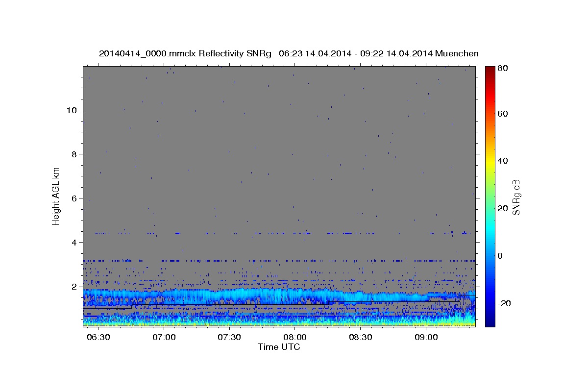Click the 06:30 time tick label
Screen dimensions: 588x392
click(x=98, y=338)
